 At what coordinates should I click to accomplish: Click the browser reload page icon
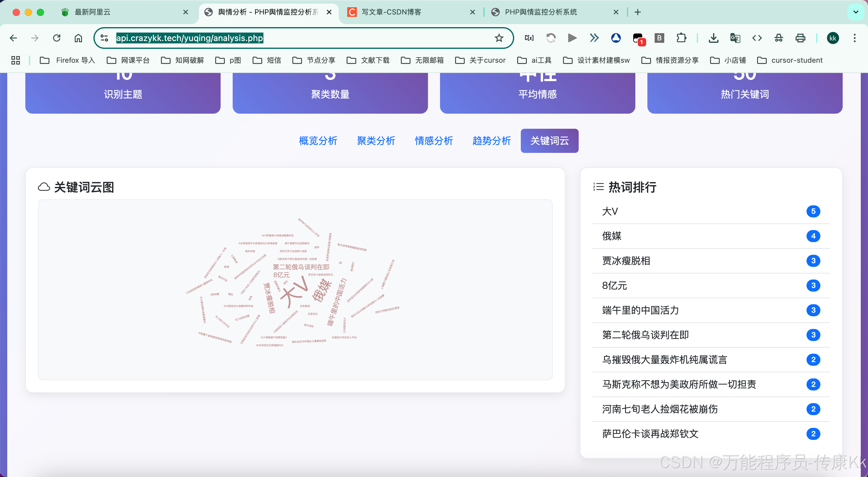coord(57,38)
